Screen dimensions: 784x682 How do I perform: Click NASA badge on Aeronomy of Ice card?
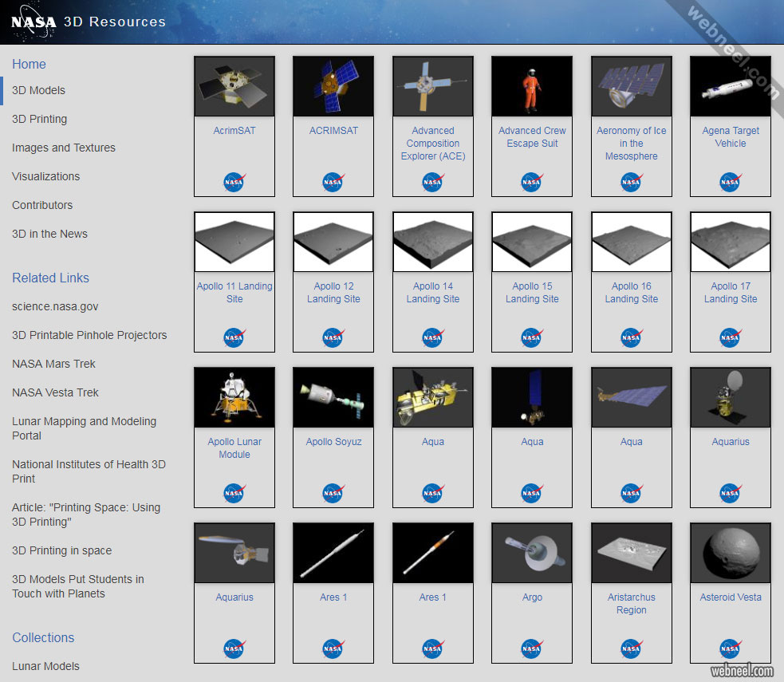point(631,182)
